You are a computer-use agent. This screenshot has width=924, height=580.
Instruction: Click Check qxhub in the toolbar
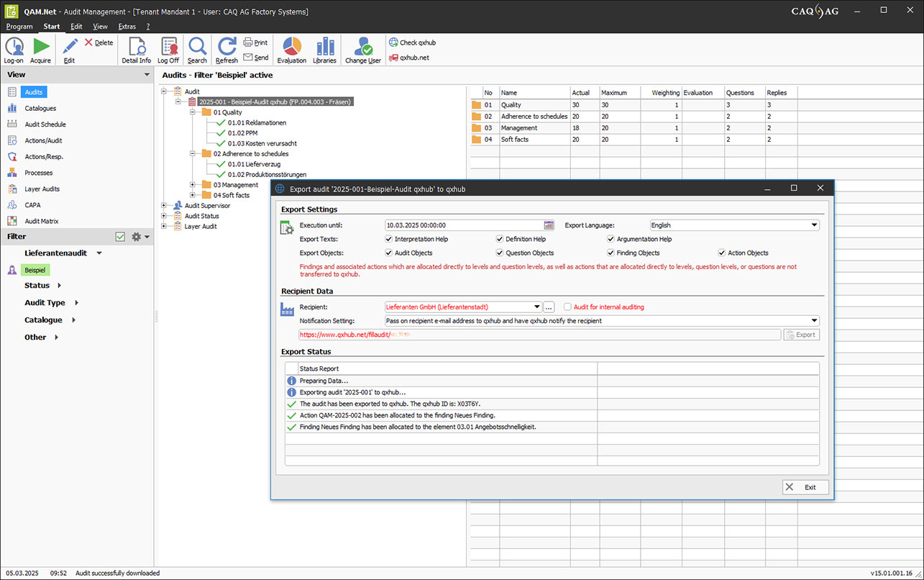[x=413, y=42]
